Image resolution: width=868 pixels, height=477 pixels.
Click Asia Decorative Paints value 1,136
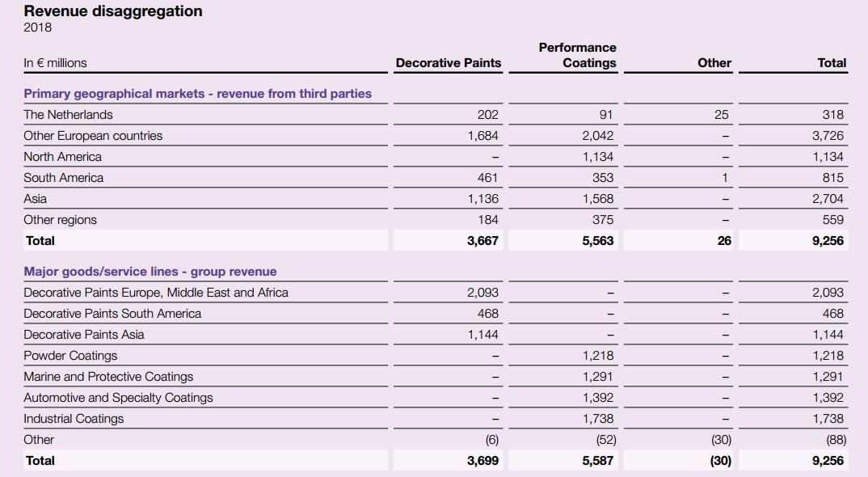483,199
